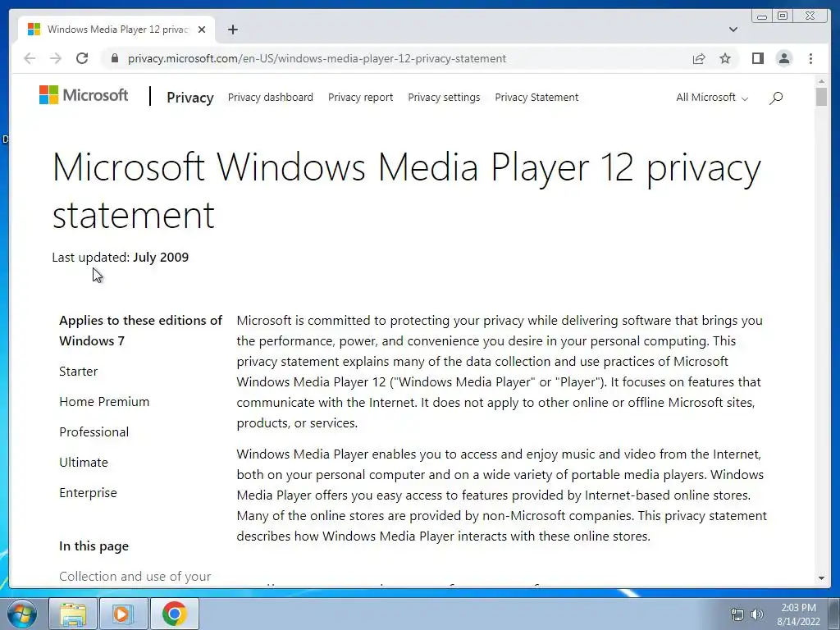Open the Privacy Statement link
Screen dimensions: 840x630
536,98
